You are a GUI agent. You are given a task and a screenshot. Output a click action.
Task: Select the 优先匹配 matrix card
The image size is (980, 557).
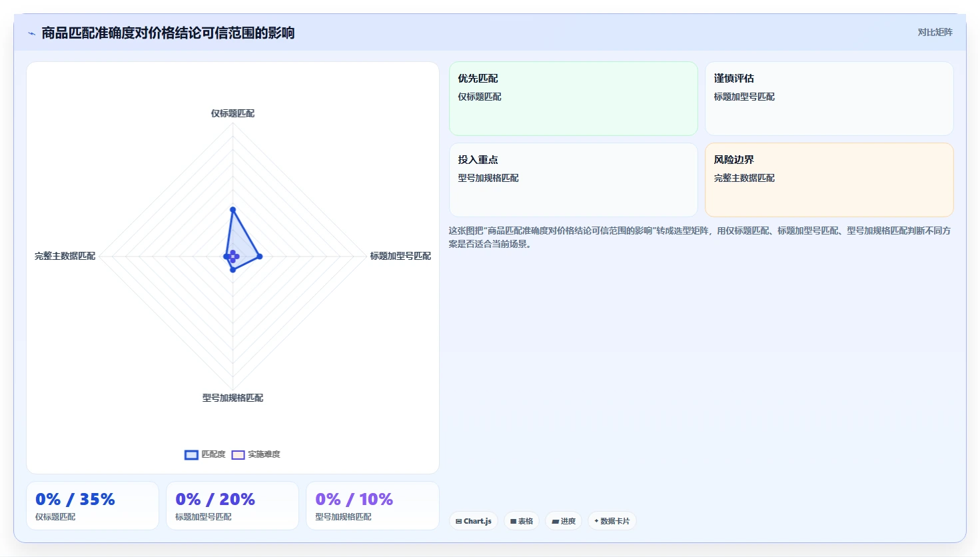[x=574, y=99]
